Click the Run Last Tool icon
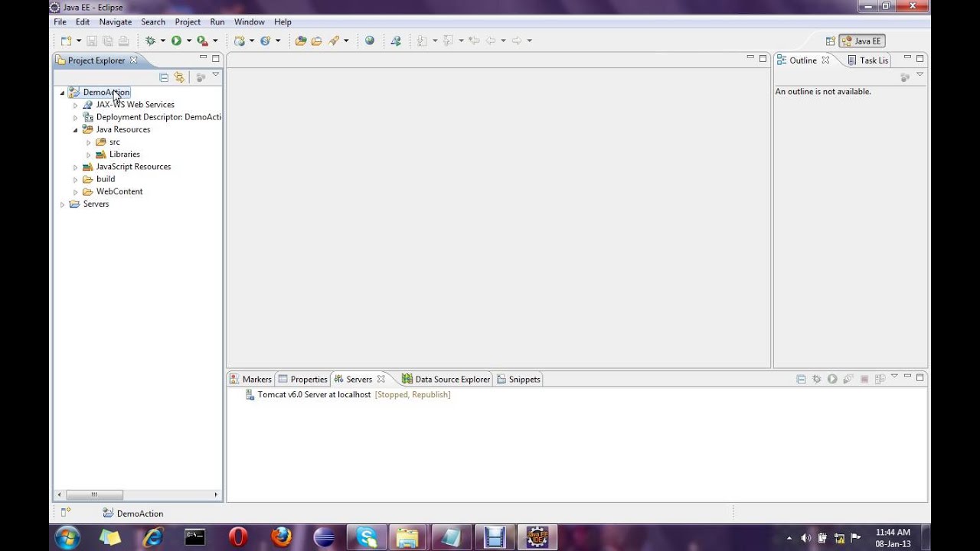Image resolution: width=980 pixels, height=551 pixels. [202, 41]
